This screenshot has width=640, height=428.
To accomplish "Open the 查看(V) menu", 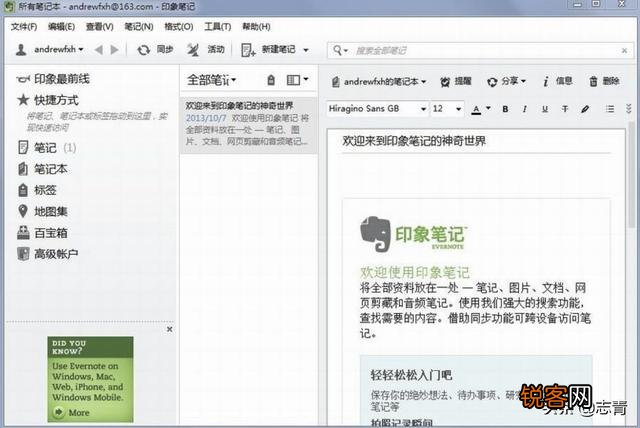I will 100,27.
